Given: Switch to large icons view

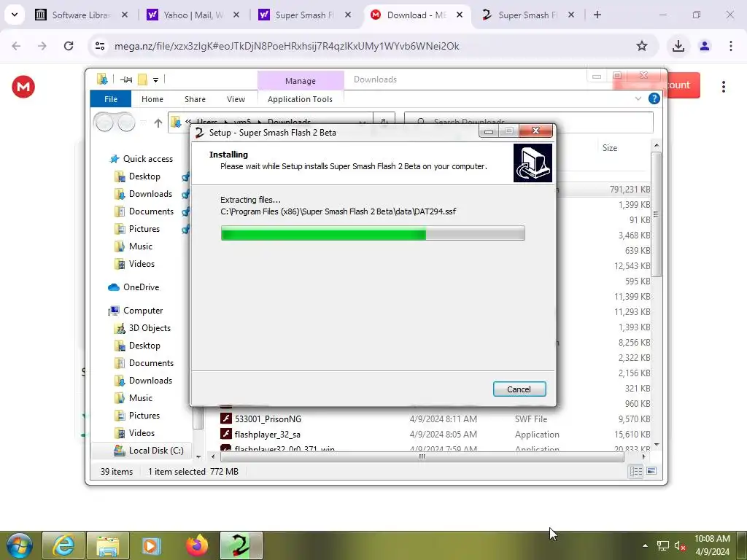Looking at the screenshot, I should click(x=651, y=472).
